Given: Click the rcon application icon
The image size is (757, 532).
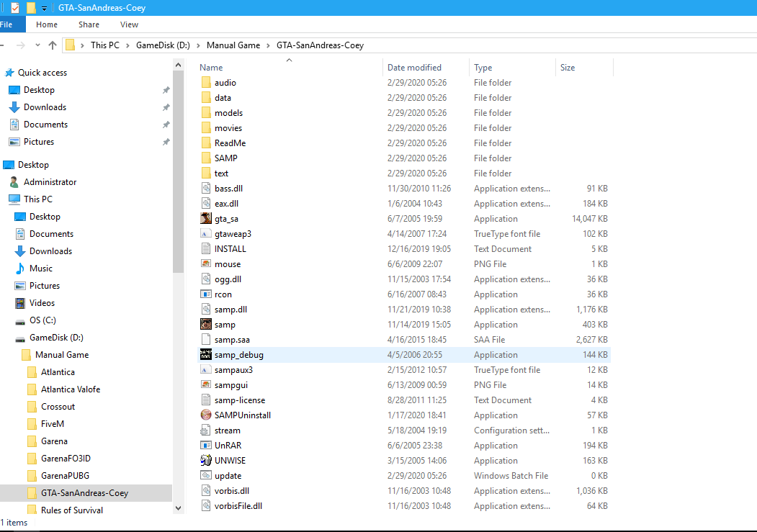Looking at the screenshot, I should tap(206, 294).
